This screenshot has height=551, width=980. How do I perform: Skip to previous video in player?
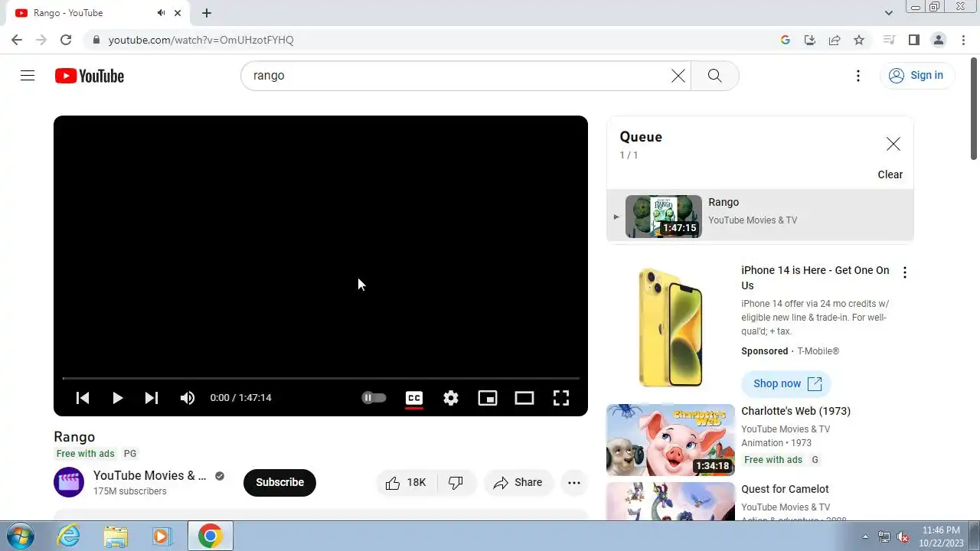pos(83,398)
